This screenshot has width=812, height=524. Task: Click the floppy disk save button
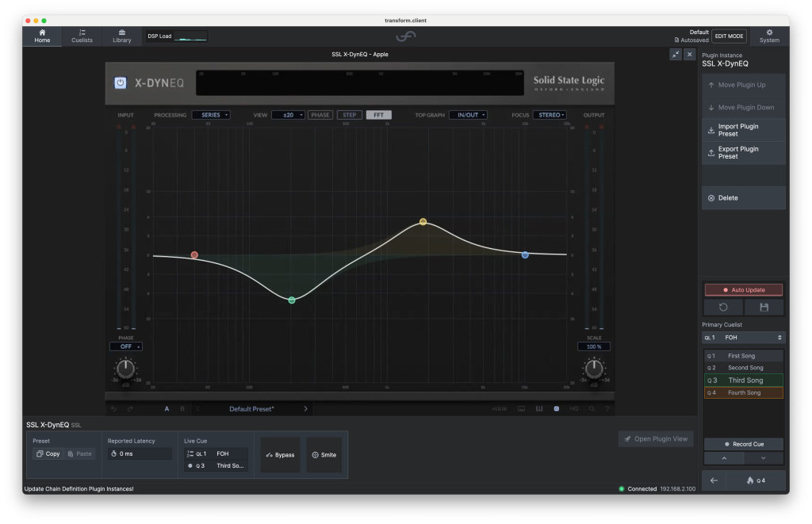point(764,307)
